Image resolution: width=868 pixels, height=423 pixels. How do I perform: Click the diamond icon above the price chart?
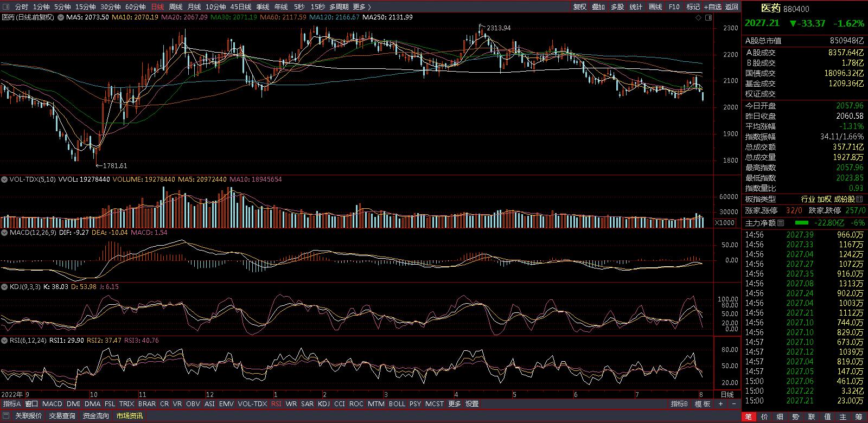[x=699, y=17]
